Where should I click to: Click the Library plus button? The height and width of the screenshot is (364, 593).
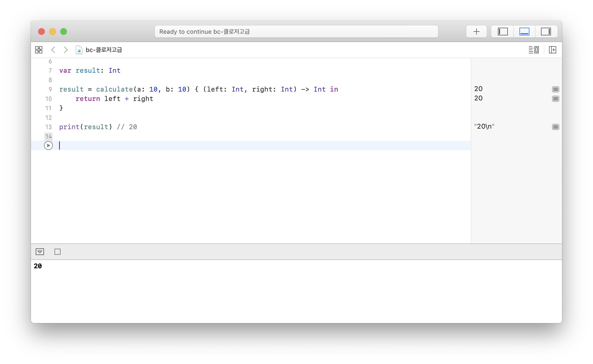476,32
